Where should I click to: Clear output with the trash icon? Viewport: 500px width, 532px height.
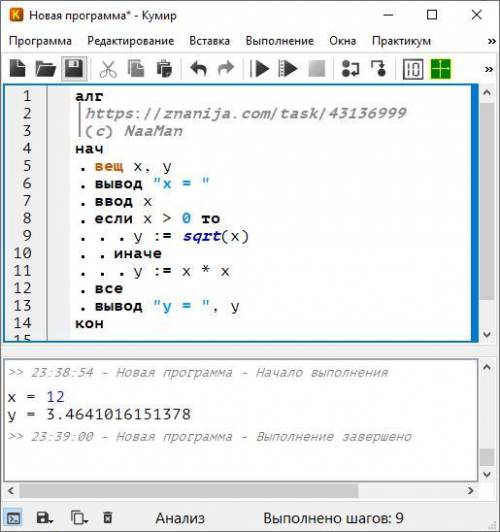108,518
